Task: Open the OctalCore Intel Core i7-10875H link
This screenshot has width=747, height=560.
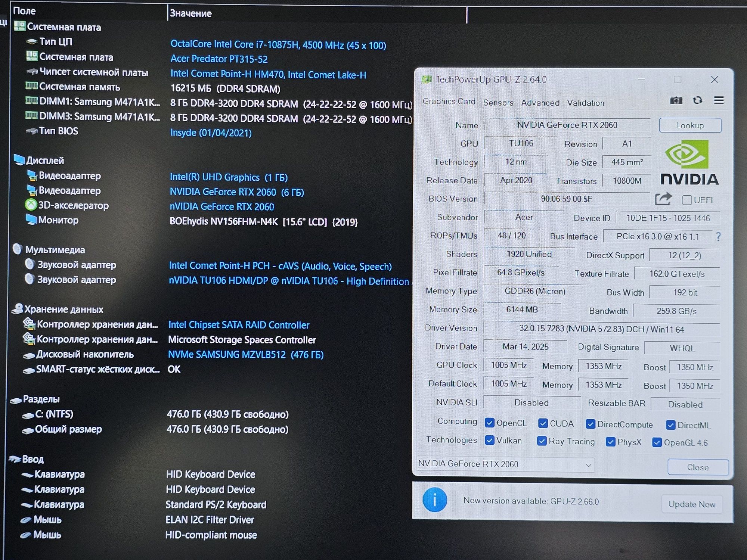Action: (x=278, y=45)
